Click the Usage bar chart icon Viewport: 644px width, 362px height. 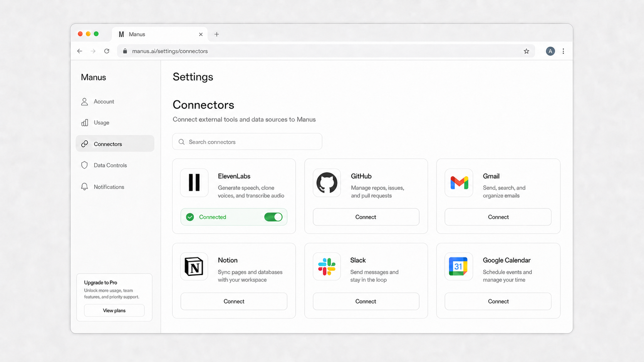[85, 123]
